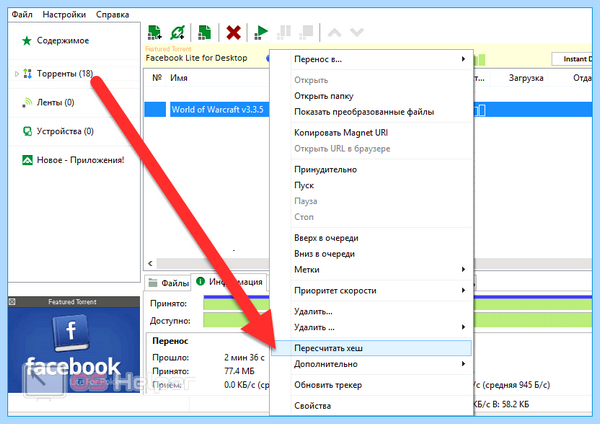This screenshot has height=424, width=600.
Task: Click the Add Torrent from URL icon
Action: [178, 32]
